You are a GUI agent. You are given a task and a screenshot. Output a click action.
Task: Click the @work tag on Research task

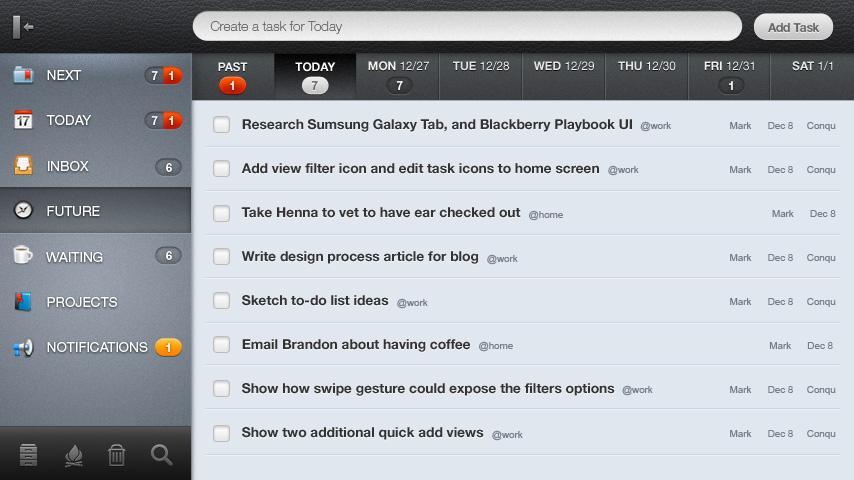click(655, 126)
